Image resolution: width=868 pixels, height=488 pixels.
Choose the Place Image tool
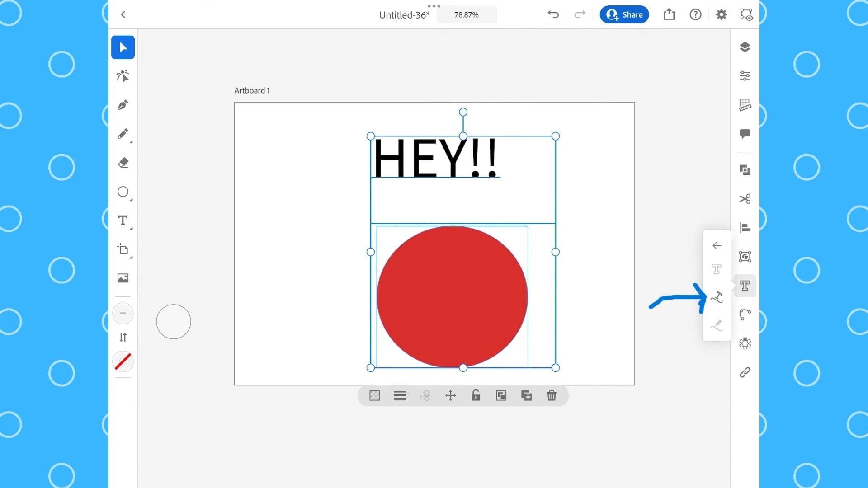123,278
